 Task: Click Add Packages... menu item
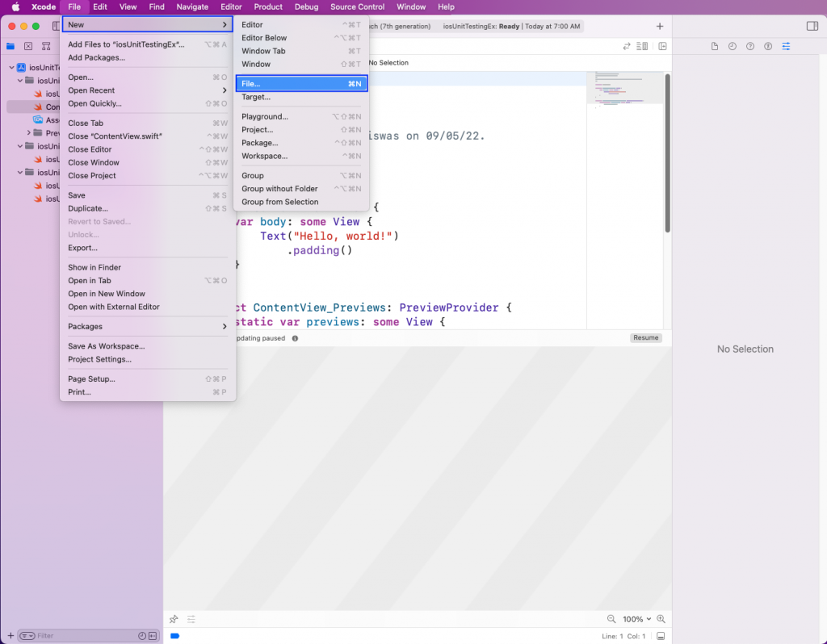coord(147,57)
